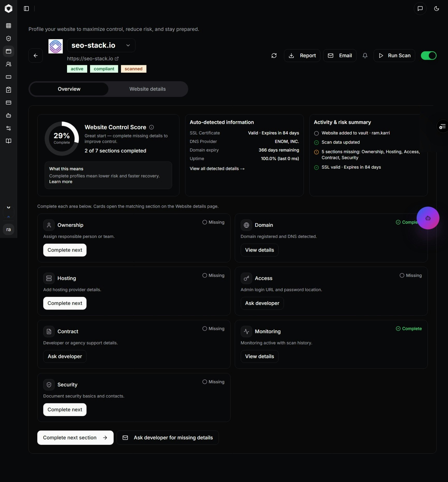Open the book documentation icon in the sidebar
The width and height of the screenshot is (448, 482).
click(9, 141)
